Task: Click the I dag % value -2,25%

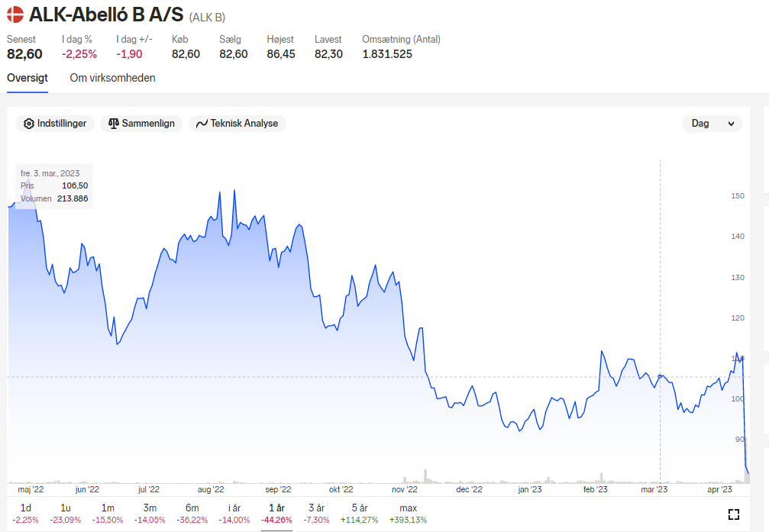Action: click(x=79, y=54)
